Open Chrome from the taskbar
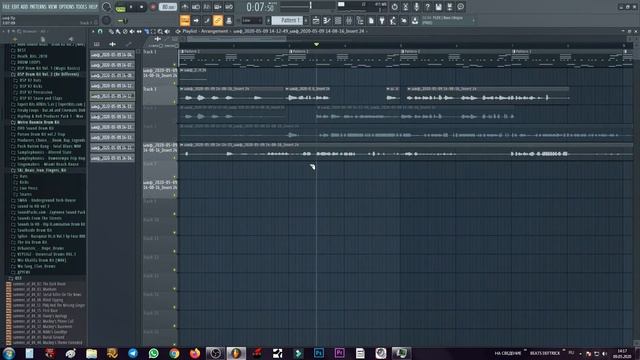This screenshot has width=640, height=360. tap(174, 353)
